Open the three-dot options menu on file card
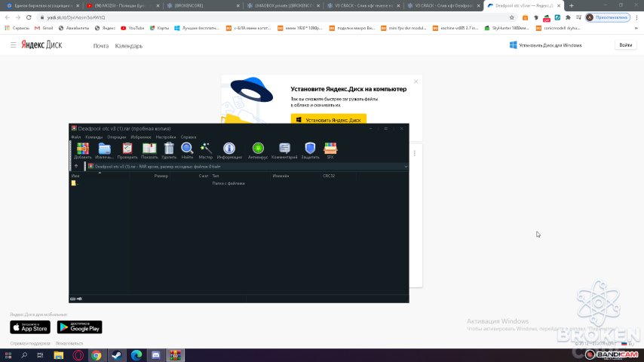 coord(415,153)
